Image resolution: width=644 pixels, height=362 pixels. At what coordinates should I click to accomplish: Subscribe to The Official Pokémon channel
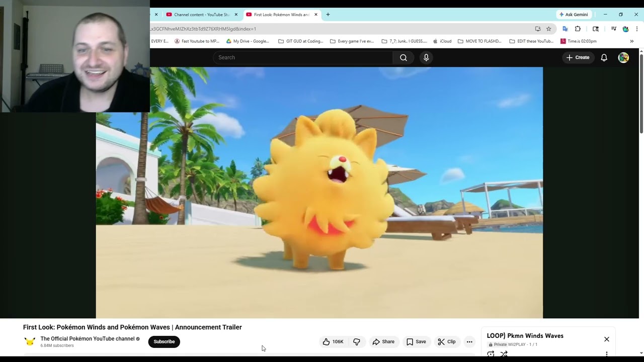click(164, 342)
